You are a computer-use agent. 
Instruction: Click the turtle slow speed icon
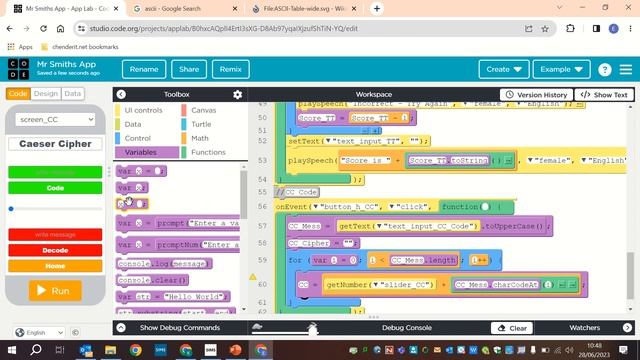tap(257, 326)
